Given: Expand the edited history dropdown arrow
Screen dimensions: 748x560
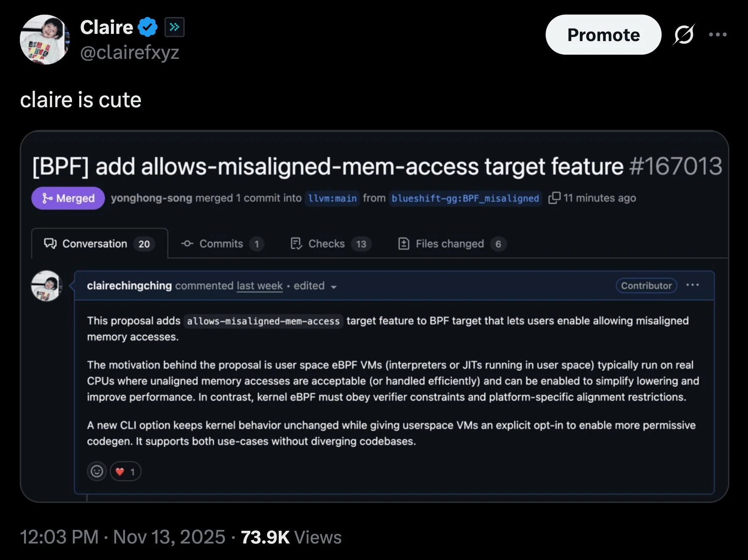Looking at the screenshot, I should point(334,287).
